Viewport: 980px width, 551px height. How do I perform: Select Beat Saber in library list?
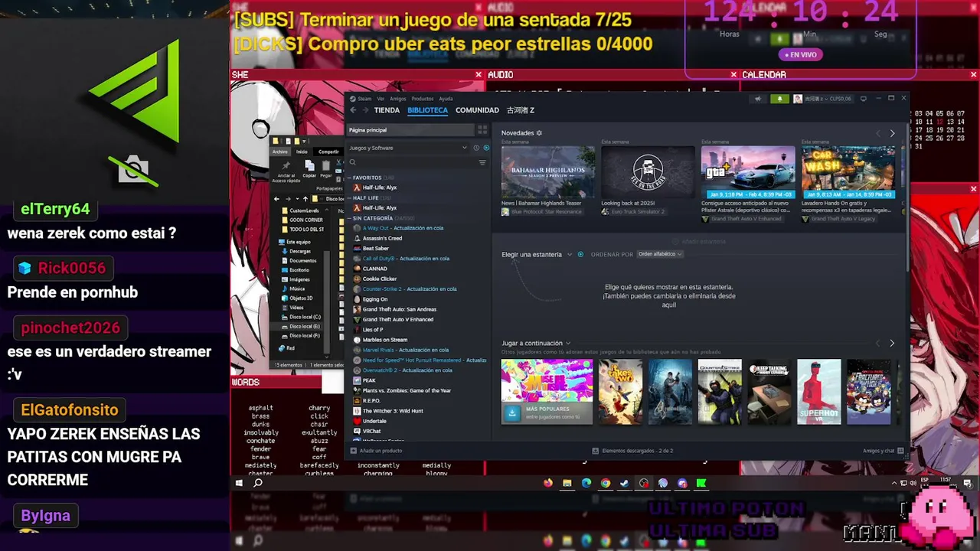(x=375, y=249)
